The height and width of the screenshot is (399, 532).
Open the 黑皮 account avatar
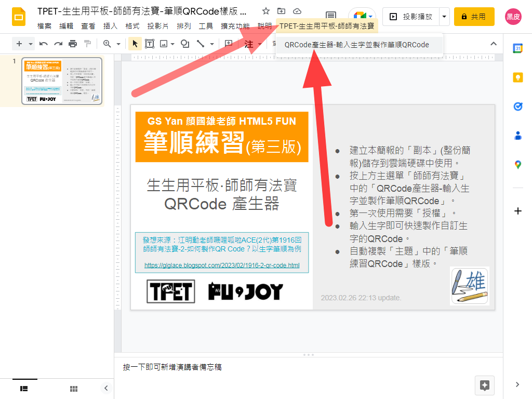coord(513,17)
